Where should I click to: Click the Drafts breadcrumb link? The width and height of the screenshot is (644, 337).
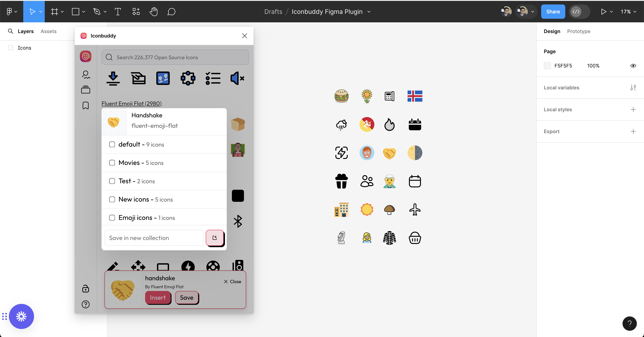pos(273,12)
